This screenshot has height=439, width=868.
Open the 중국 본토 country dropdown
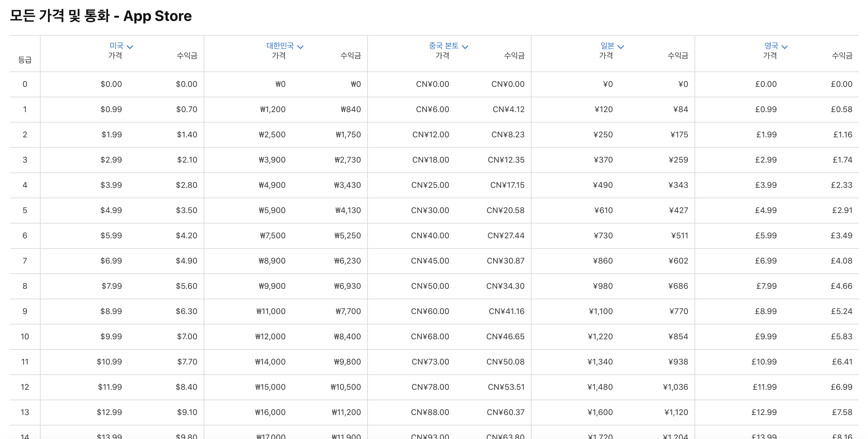(x=444, y=46)
